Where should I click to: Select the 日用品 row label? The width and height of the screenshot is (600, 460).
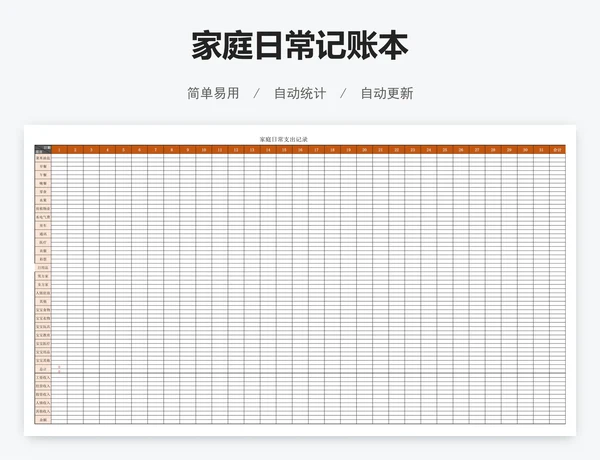click(x=43, y=268)
